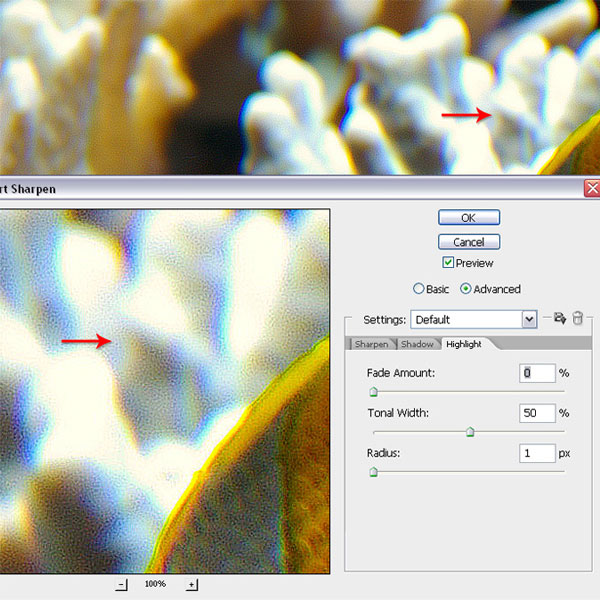Select the Advanced radio option

tap(466, 289)
